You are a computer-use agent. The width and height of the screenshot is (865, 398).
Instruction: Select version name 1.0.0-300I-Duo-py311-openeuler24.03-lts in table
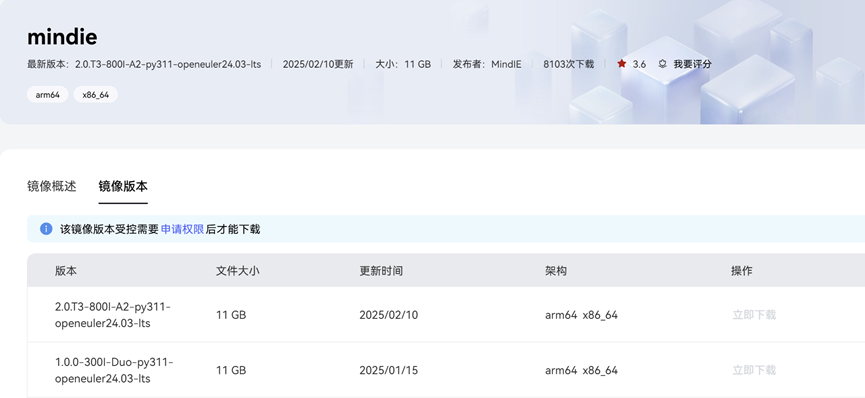pyautogui.click(x=114, y=370)
